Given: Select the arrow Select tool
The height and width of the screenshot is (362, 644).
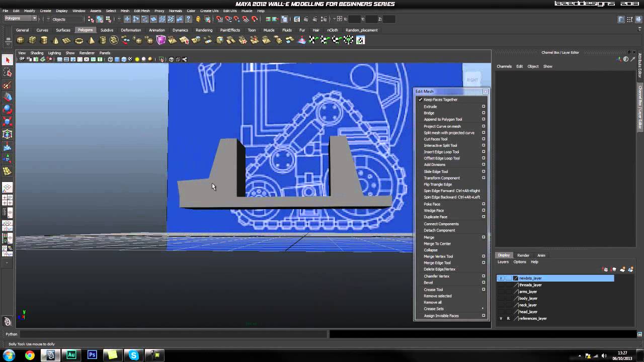Looking at the screenshot, I should point(7,60).
